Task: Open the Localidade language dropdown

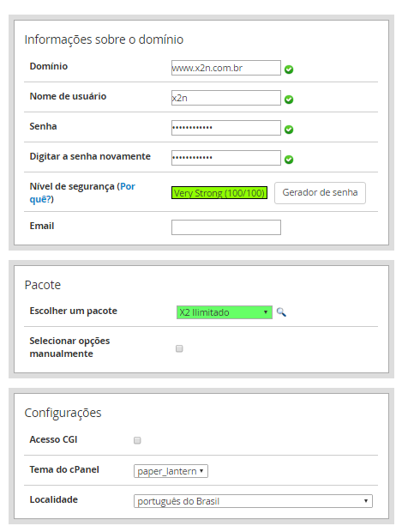Action: pyautogui.click(x=253, y=501)
